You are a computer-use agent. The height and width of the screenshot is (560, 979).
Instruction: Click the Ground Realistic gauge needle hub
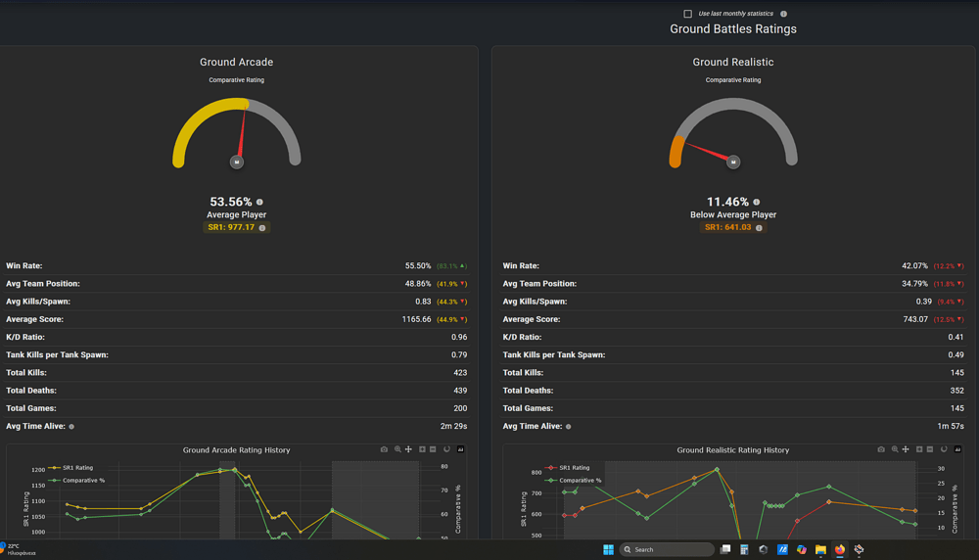click(733, 162)
